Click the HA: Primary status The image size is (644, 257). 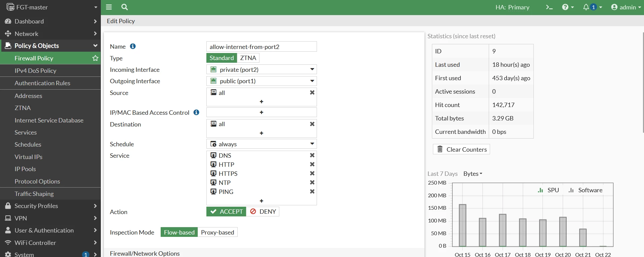click(x=512, y=7)
